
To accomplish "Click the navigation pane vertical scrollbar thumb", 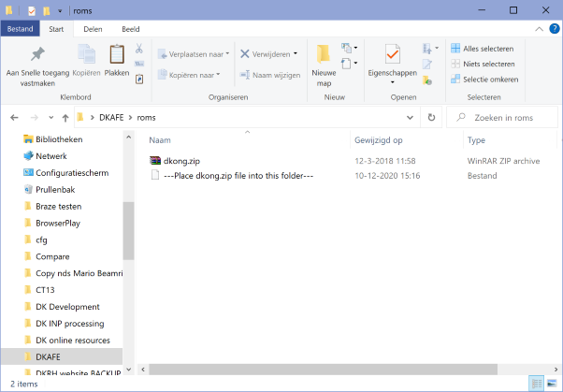I will pyautogui.click(x=128, y=230).
